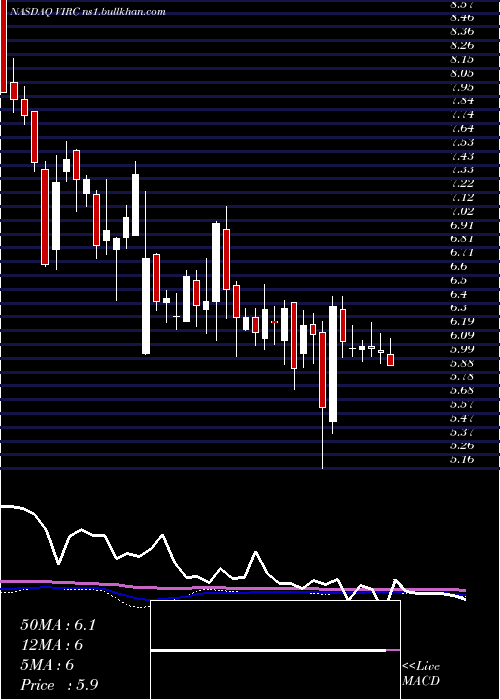Click the 8.46 price axis label

click(x=462, y=18)
